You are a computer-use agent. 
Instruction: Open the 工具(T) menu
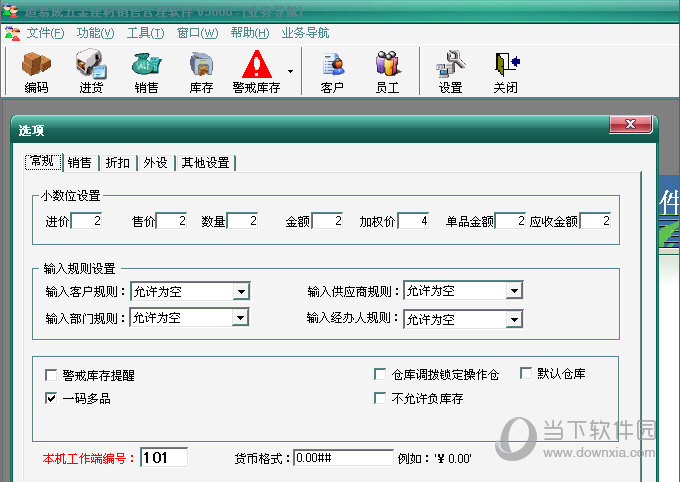click(x=145, y=33)
